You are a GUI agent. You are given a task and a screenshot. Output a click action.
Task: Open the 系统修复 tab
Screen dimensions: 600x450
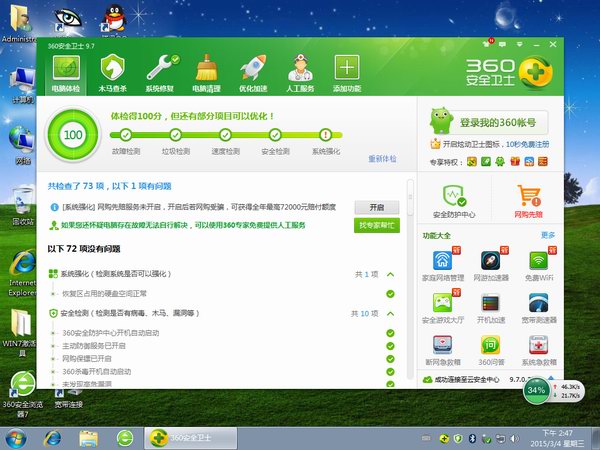point(160,75)
